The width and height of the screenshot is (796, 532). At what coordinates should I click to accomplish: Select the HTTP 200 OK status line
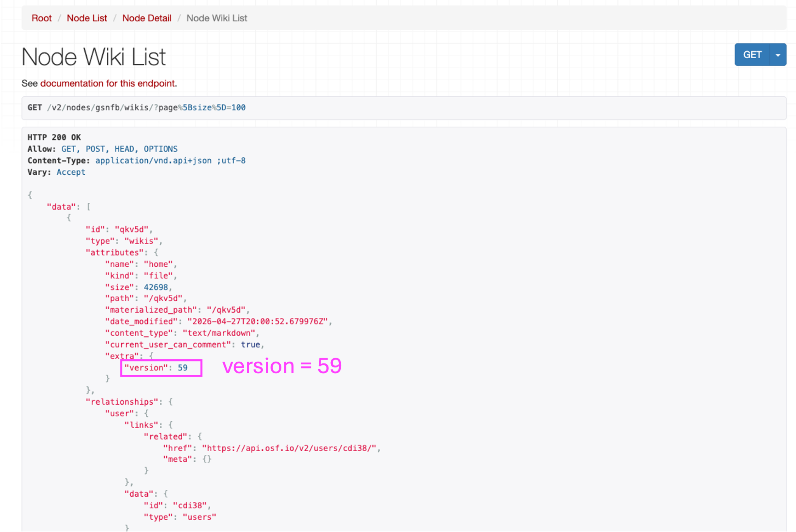[54, 137]
